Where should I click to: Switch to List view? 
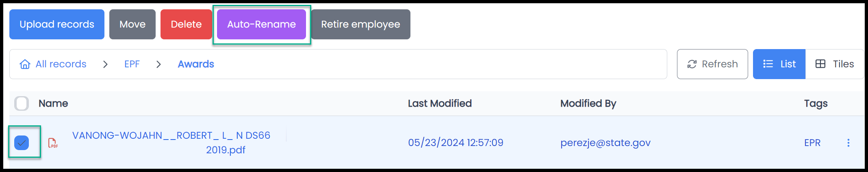click(x=779, y=64)
